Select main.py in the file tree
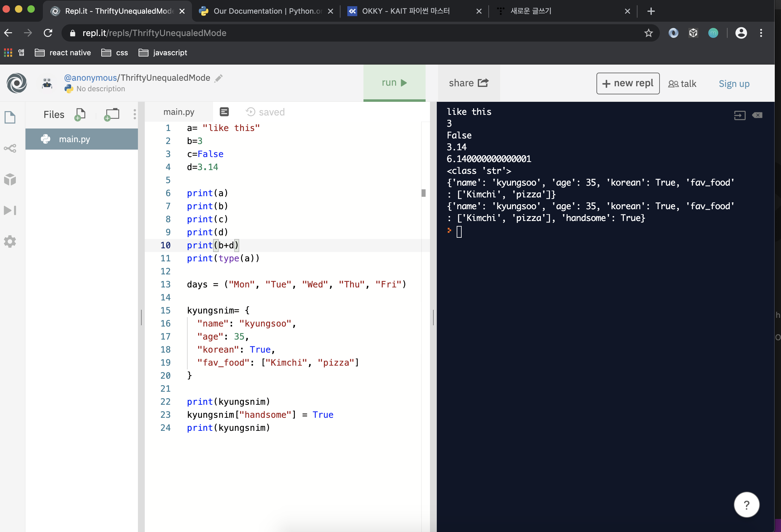The width and height of the screenshot is (781, 532). 75,139
